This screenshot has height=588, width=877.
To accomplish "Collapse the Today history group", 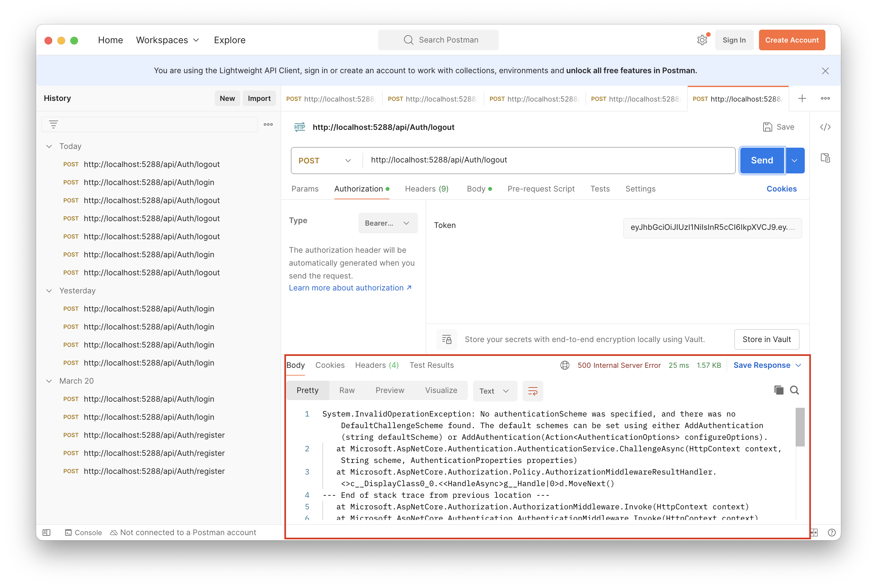I will click(x=49, y=146).
